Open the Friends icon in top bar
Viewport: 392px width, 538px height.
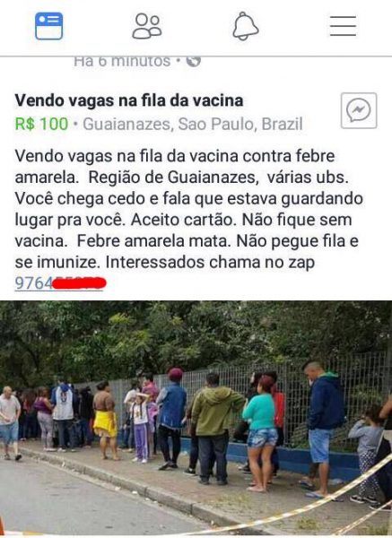point(147,26)
